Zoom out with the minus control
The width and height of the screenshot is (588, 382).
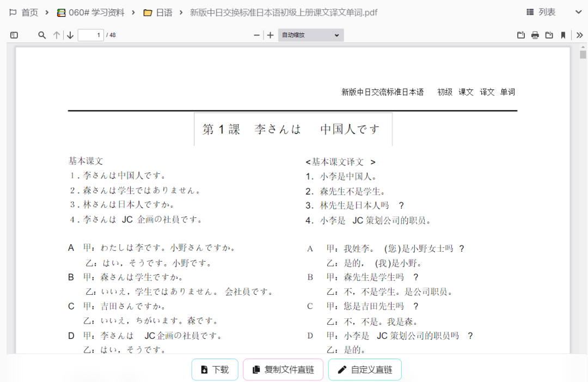pyautogui.click(x=256, y=35)
